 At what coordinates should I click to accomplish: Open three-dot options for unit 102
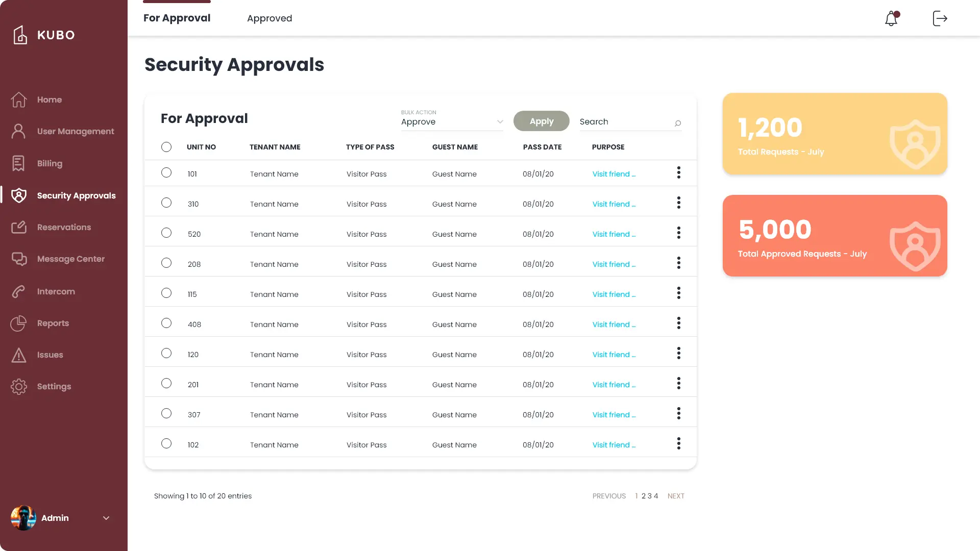point(678,444)
